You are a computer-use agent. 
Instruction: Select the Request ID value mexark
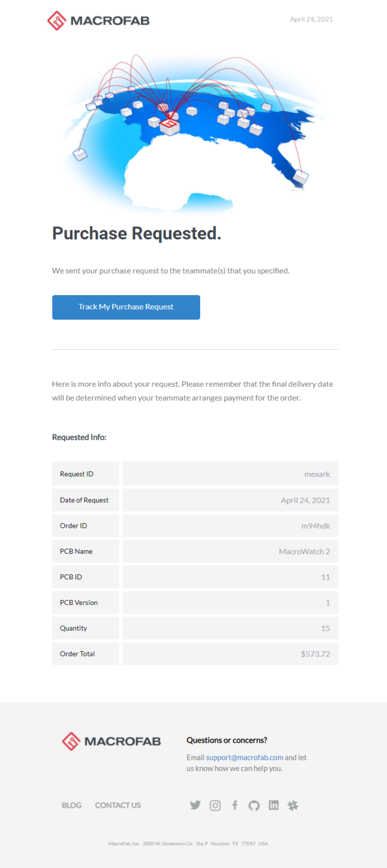317,474
